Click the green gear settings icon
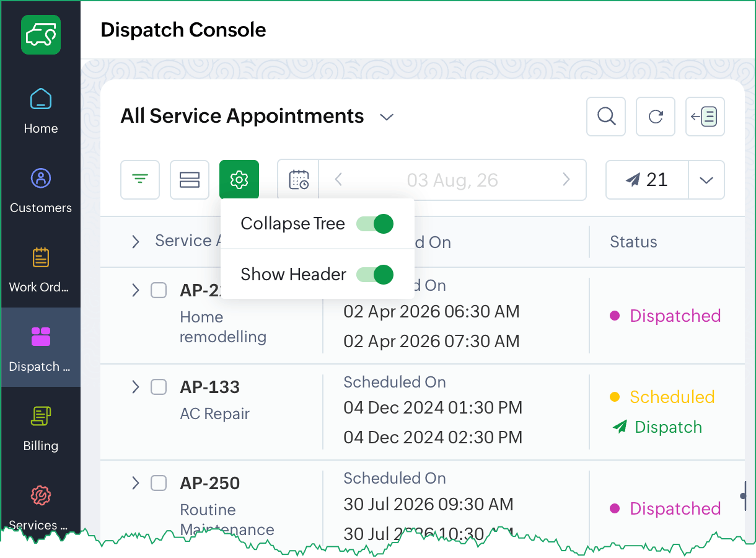The width and height of the screenshot is (756, 558). coord(239,180)
